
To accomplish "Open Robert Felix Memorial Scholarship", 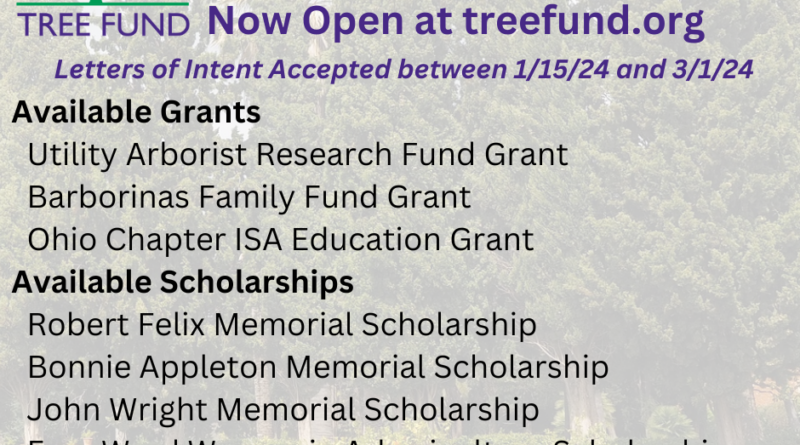I will [282, 325].
